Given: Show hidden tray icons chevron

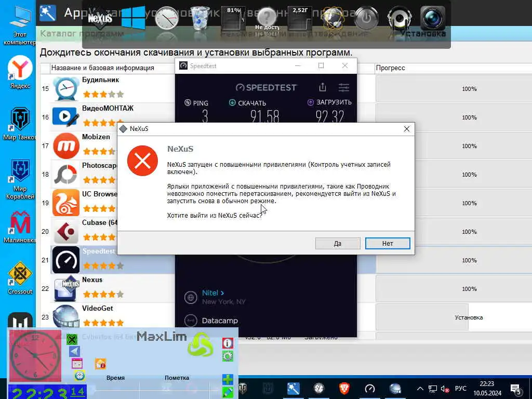Looking at the screenshot, I should [420, 389].
